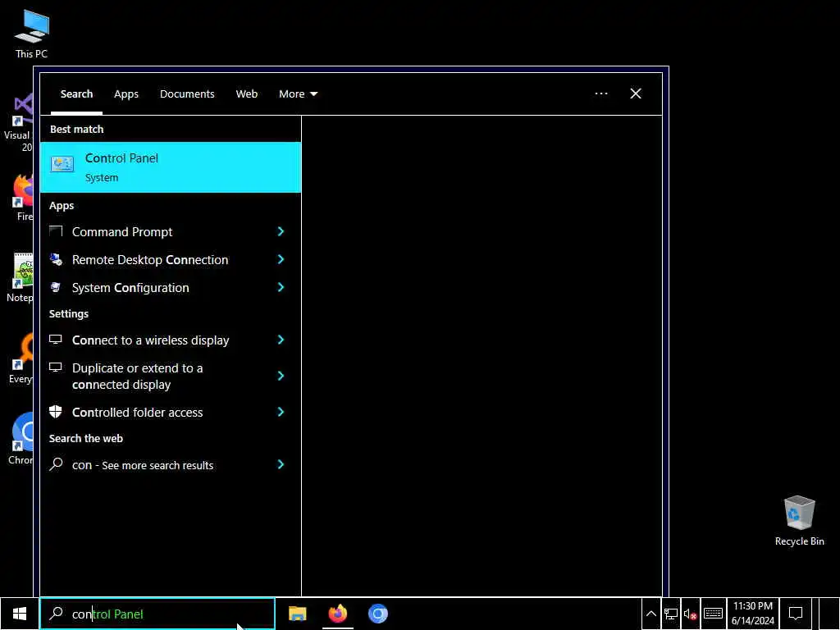The image size is (840, 630).
Task: Click the magnifier icon in taskbar search box
Action: 57,614
